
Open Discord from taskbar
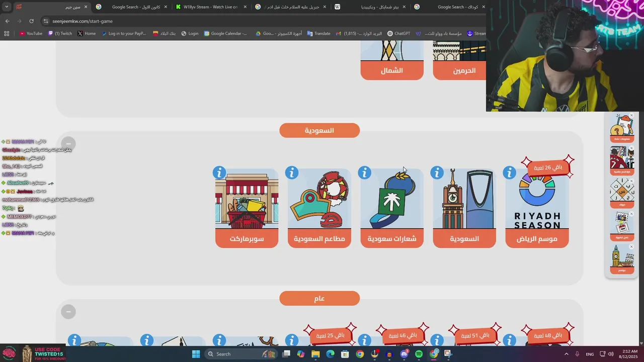(x=404, y=354)
